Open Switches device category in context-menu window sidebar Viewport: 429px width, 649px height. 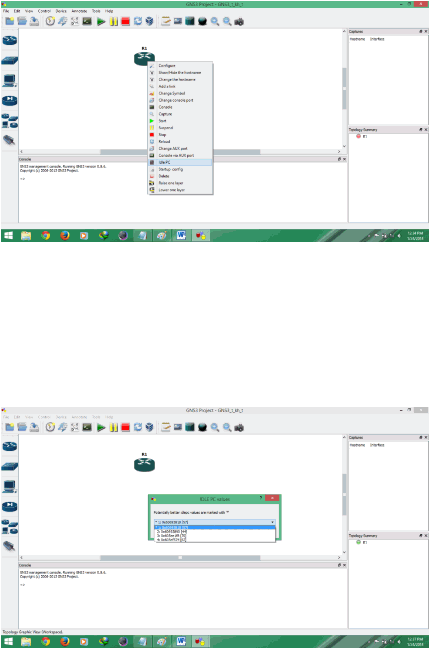pos(10,61)
